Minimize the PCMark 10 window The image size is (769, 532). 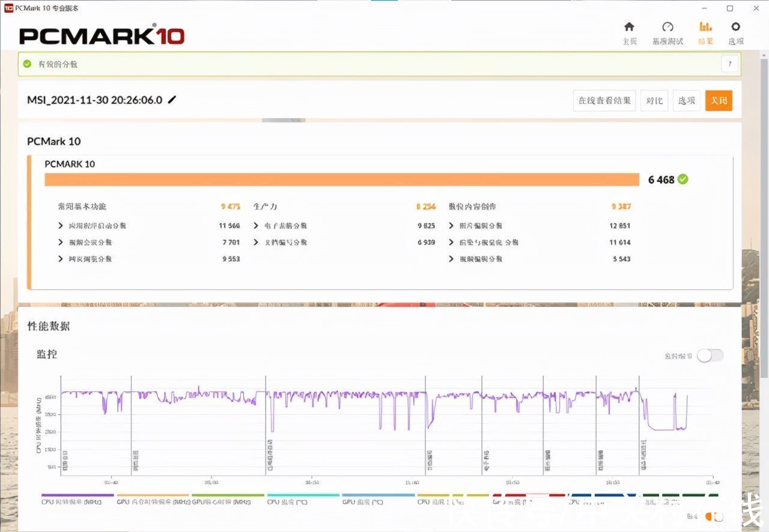point(704,8)
